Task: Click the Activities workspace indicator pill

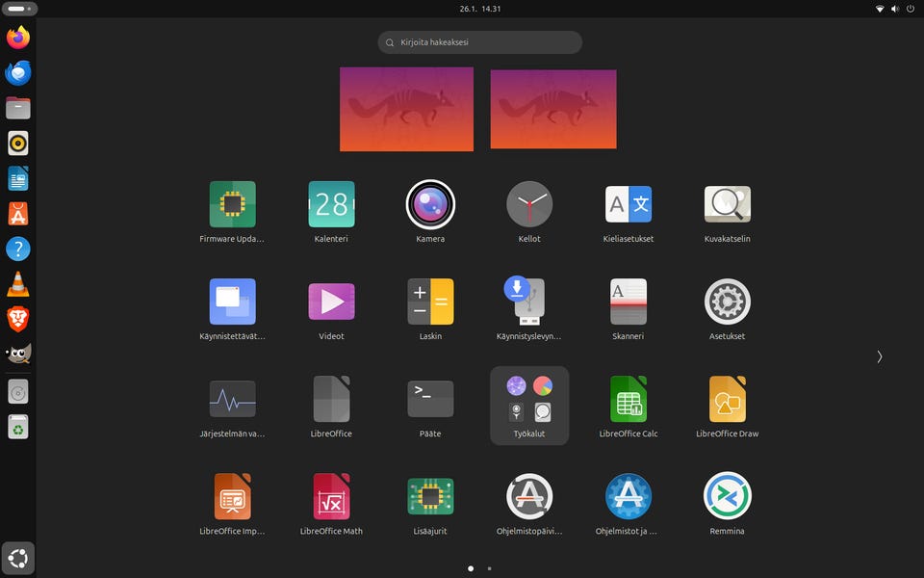Action: tap(19, 9)
